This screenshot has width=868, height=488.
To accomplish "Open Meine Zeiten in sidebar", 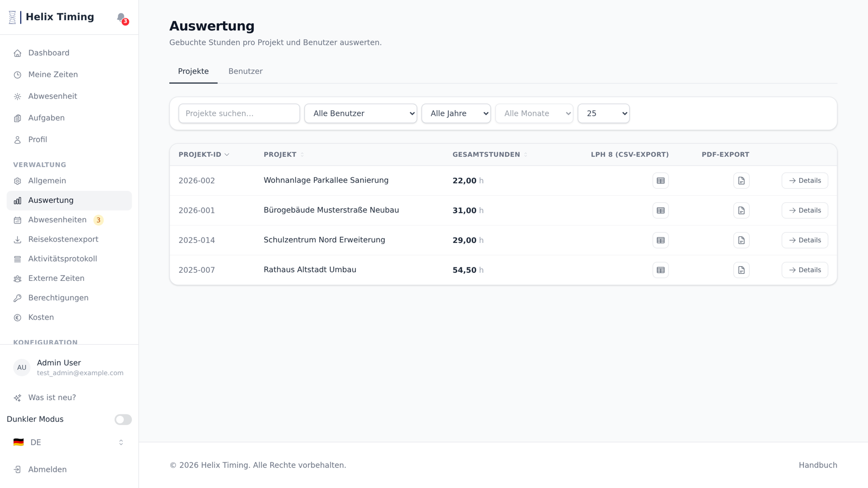I will pyautogui.click(x=69, y=75).
